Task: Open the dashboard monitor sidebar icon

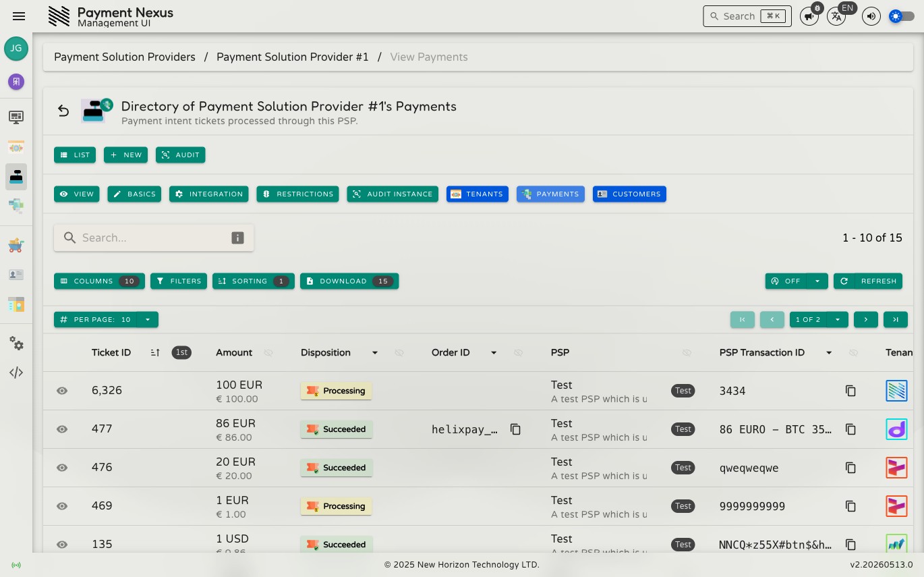Action: pyautogui.click(x=16, y=117)
